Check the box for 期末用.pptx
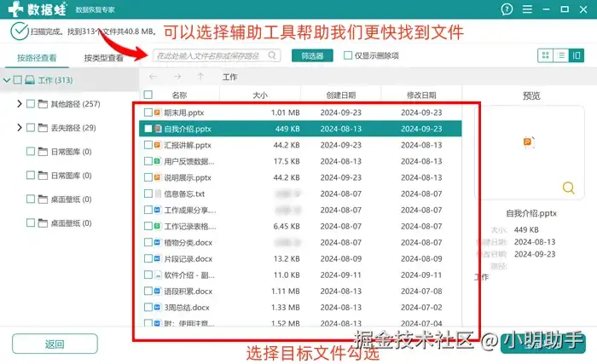 tap(148, 113)
